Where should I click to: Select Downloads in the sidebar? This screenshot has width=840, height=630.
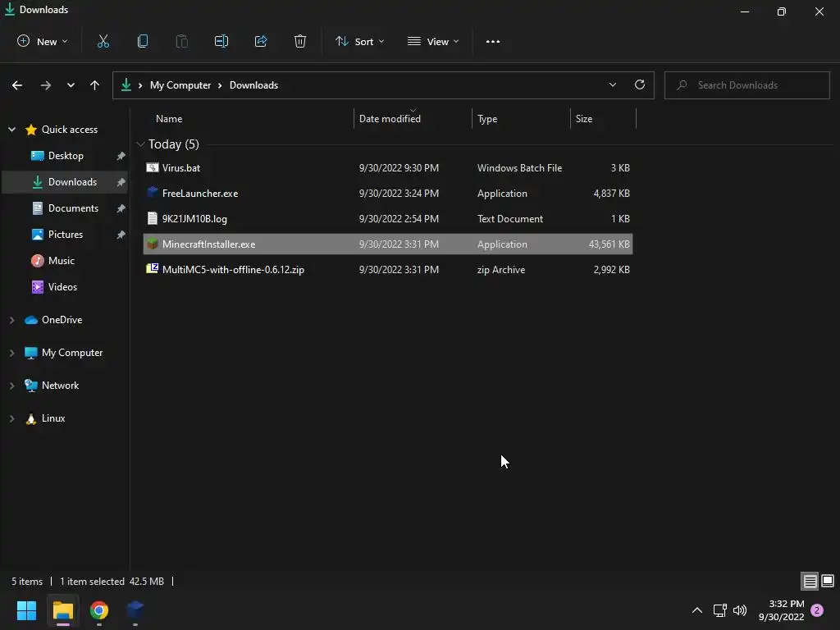tap(66, 181)
